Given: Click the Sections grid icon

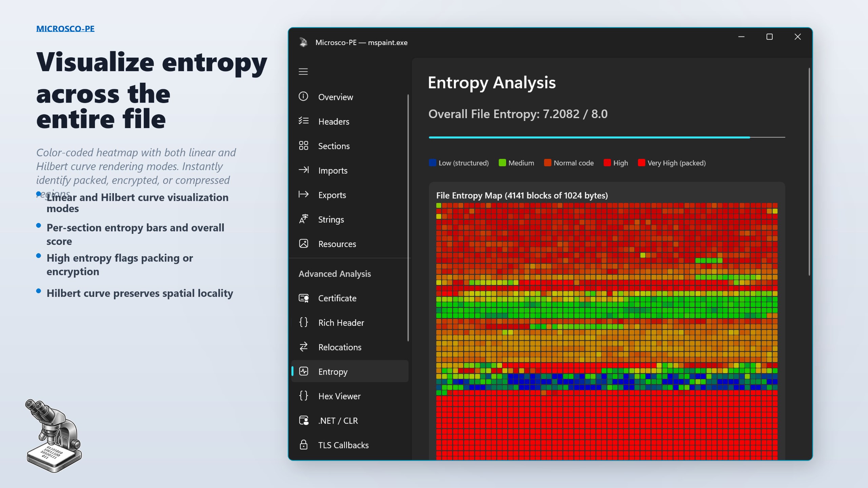Looking at the screenshot, I should (303, 146).
